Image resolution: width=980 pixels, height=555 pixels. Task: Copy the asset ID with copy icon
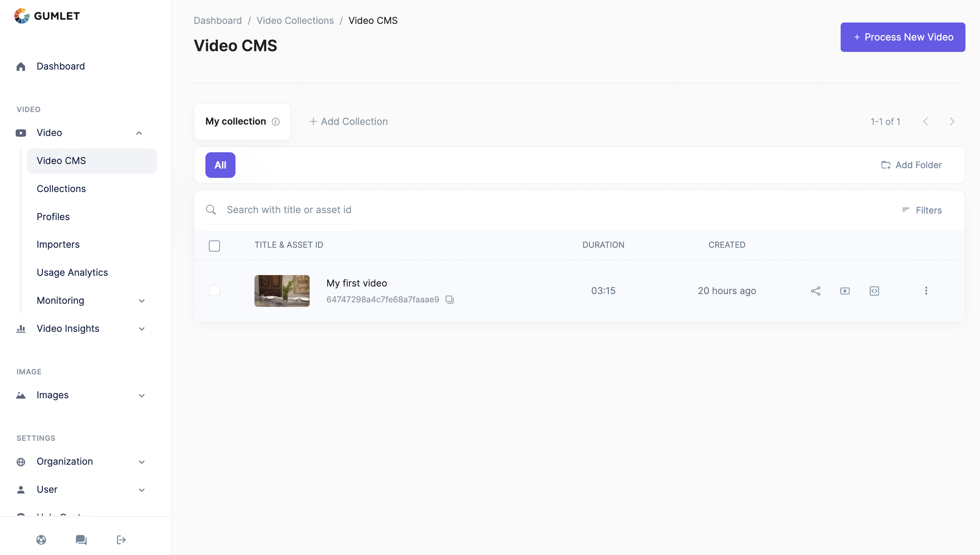(x=450, y=299)
